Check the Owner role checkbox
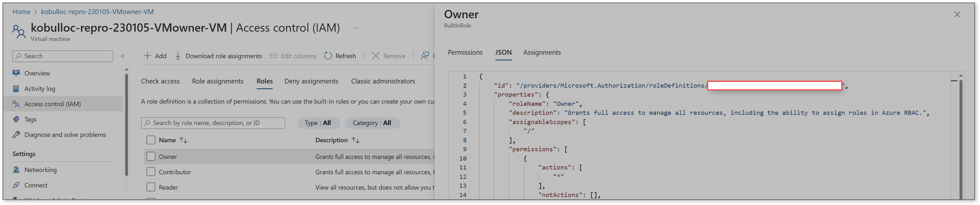This screenshot has height=205, width=980. coord(151,157)
